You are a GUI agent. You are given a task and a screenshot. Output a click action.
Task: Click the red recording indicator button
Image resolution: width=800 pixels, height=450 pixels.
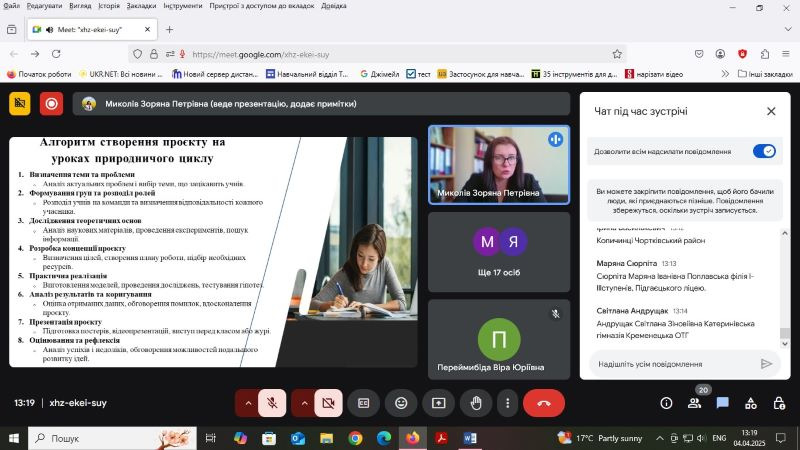[x=51, y=104]
